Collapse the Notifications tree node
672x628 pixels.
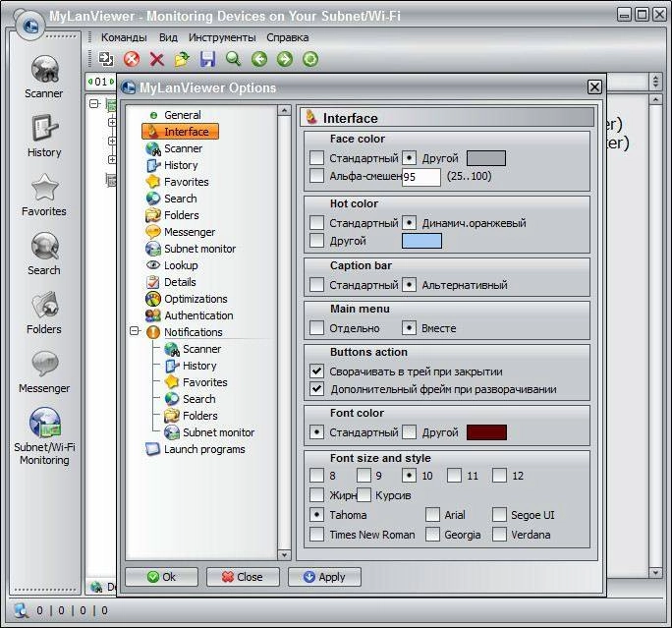[x=135, y=331]
